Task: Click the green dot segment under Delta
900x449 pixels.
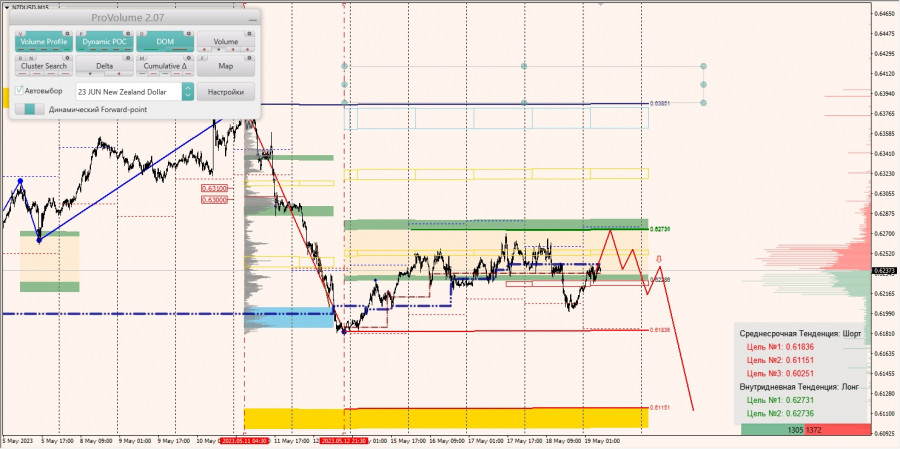Action: [90, 73]
